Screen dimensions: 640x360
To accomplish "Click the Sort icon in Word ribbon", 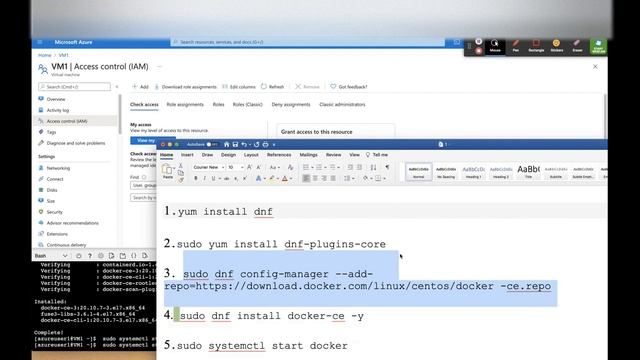I will pyautogui.click(x=373, y=167).
